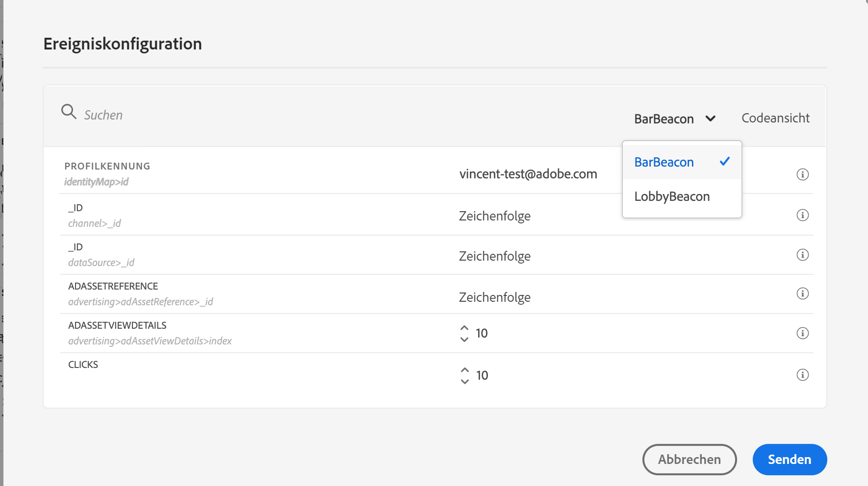Image resolution: width=868 pixels, height=486 pixels.
Task: Increase the CLICKS value
Action: pos(465,370)
